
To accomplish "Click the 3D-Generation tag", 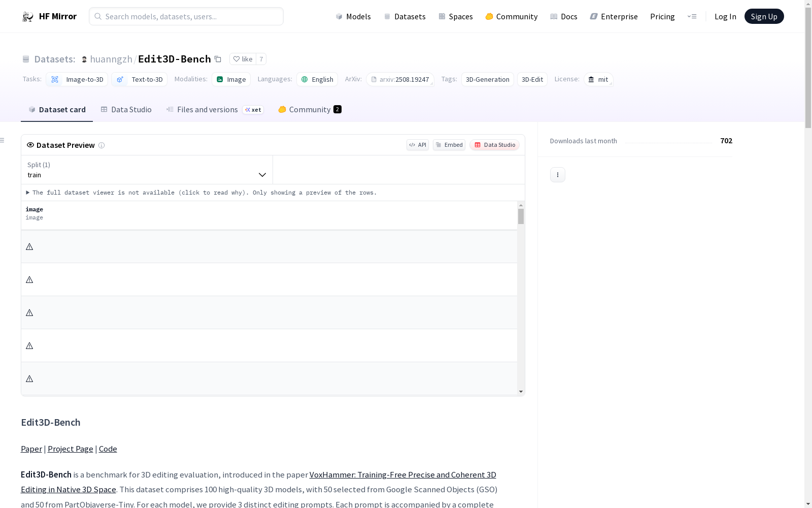I will 488,79.
